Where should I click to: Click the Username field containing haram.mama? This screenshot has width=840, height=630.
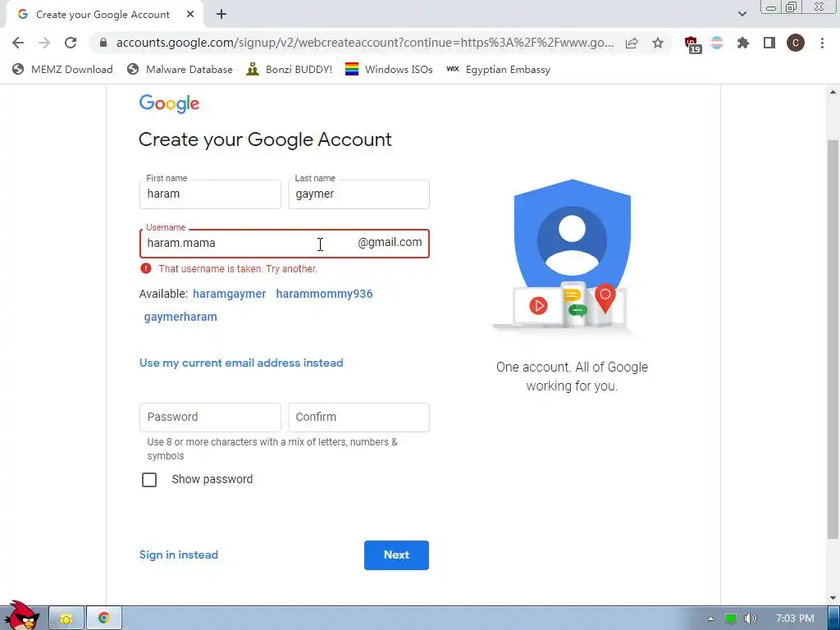(x=285, y=243)
